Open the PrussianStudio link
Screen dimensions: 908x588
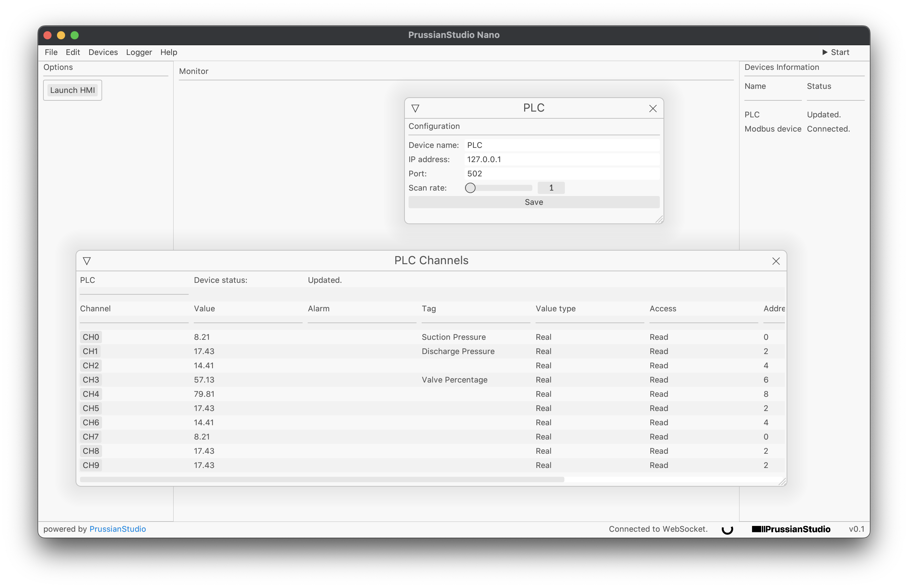click(118, 529)
